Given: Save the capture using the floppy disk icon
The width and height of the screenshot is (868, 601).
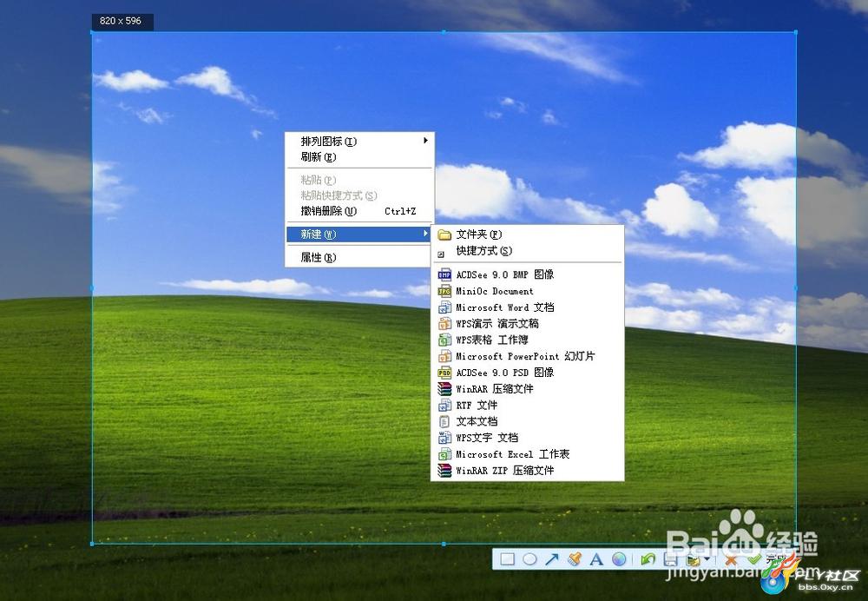Looking at the screenshot, I should pyautogui.click(x=670, y=559).
